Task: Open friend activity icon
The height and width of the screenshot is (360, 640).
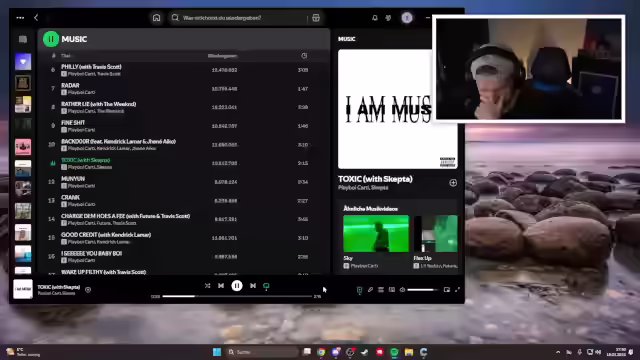Action: click(388, 18)
